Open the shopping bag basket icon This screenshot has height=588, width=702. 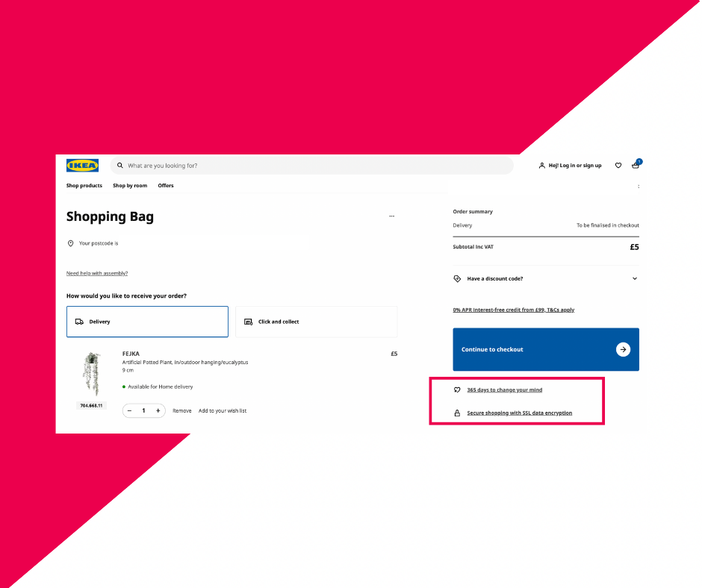(x=636, y=165)
